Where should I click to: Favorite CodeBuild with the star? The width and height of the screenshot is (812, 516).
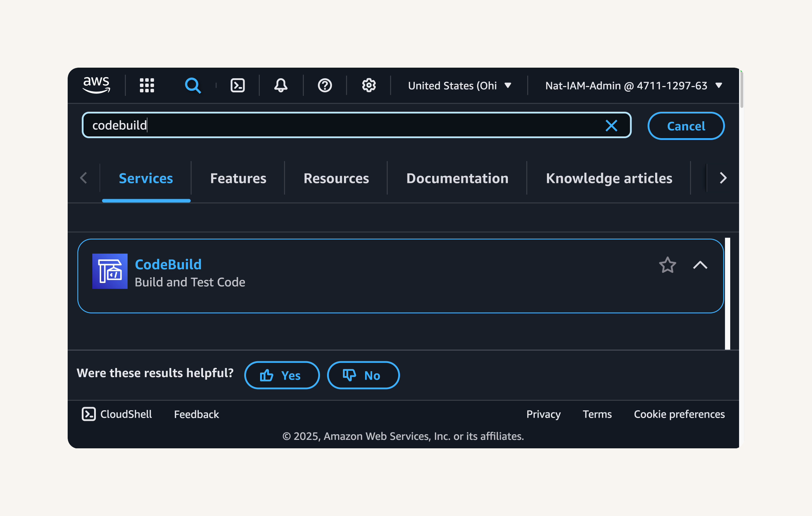(x=668, y=265)
